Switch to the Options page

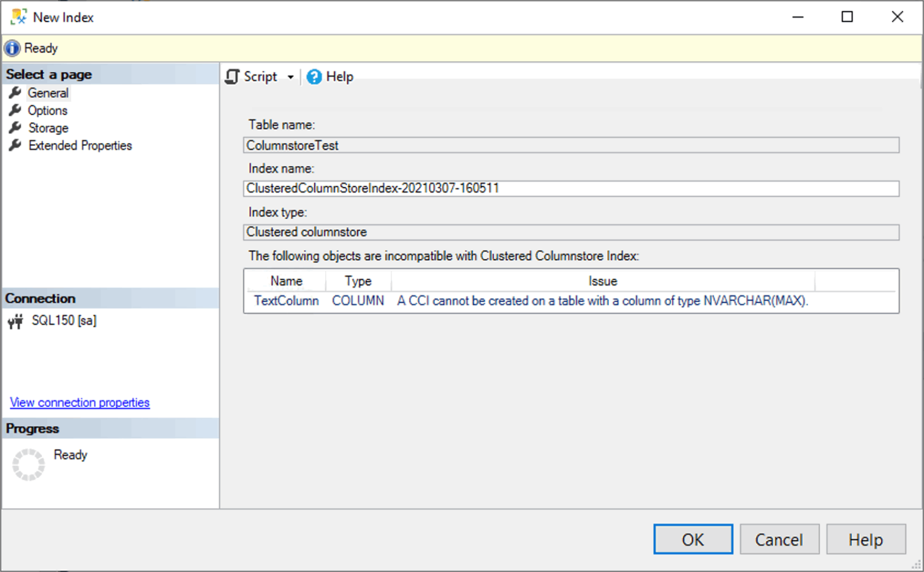[47, 110]
